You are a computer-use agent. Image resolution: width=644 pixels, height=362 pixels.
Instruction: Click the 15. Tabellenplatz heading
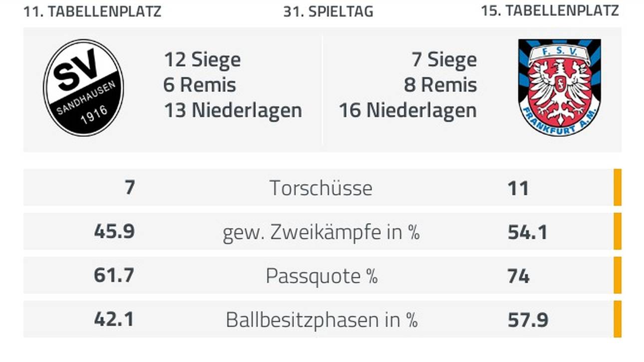click(x=550, y=10)
